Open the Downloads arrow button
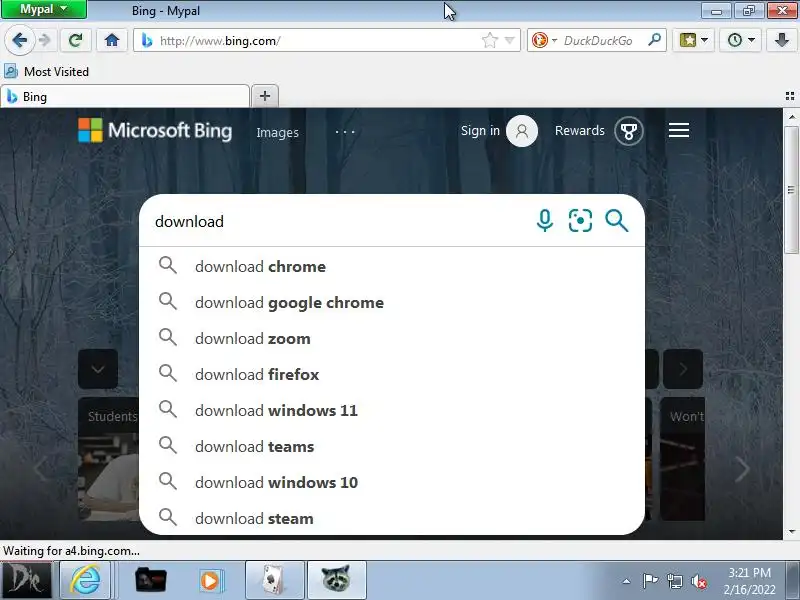This screenshot has height=600, width=800. point(782,40)
